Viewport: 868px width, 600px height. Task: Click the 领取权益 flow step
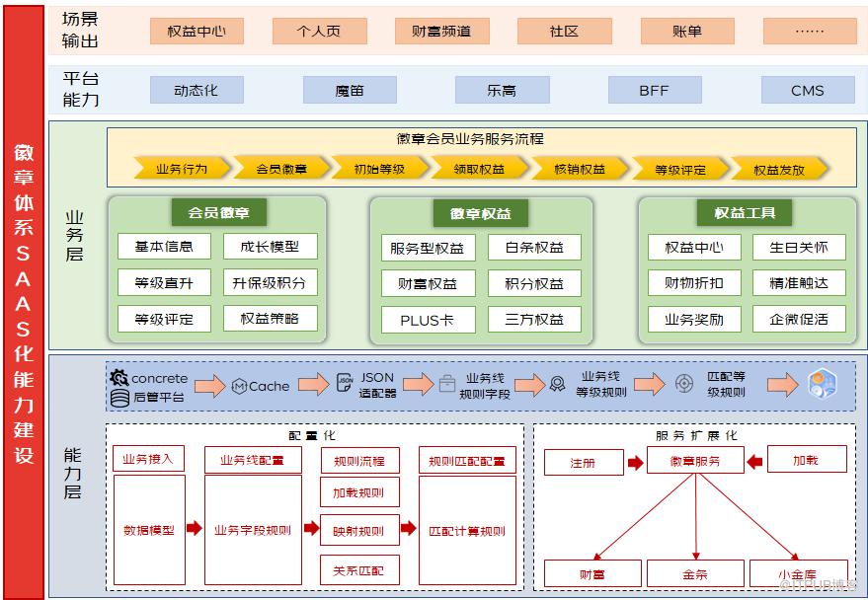pos(480,169)
